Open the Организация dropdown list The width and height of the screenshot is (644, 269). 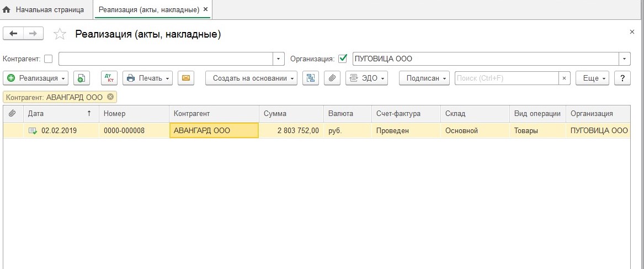(625, 59)
